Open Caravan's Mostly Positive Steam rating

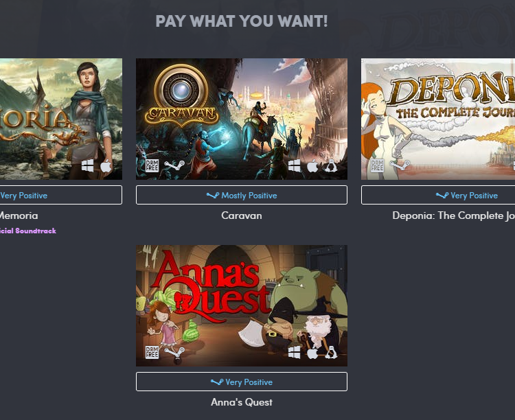pyautogui.click(x=242, y=195)
